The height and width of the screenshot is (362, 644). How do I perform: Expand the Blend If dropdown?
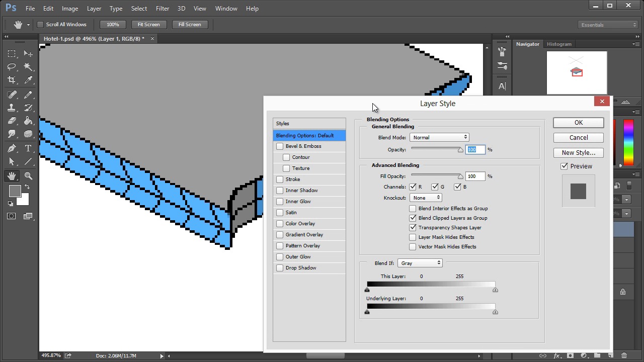pos(420,263)
